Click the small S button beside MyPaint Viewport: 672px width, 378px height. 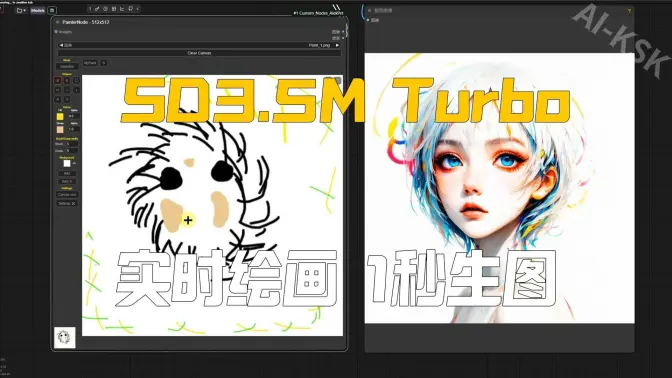(x=104, y=63)
